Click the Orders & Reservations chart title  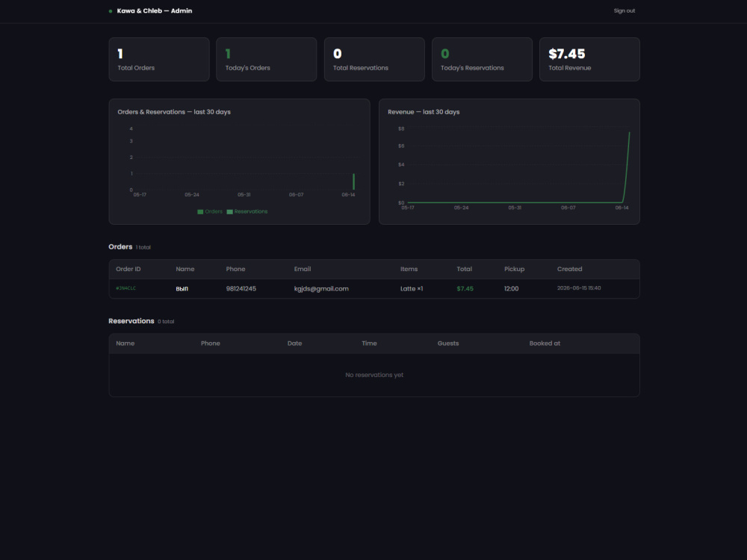tap(174, 112)
